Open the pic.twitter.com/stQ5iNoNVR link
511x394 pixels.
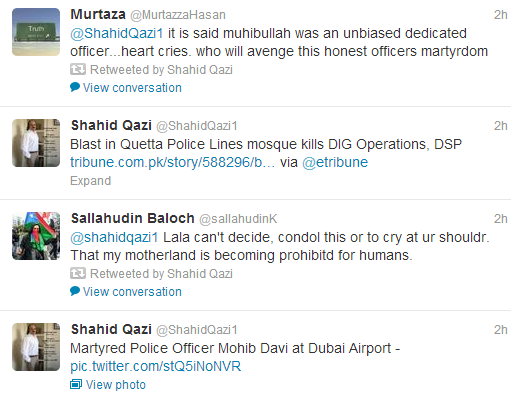(155, 366)
